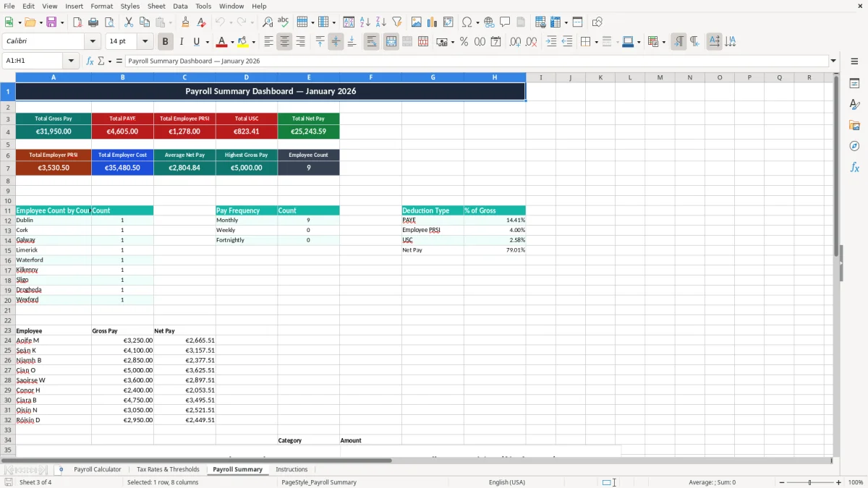This screenshot has width=868, height=488.
Task: Expand the Name Box dropdown
Action: tap(71, 61)
